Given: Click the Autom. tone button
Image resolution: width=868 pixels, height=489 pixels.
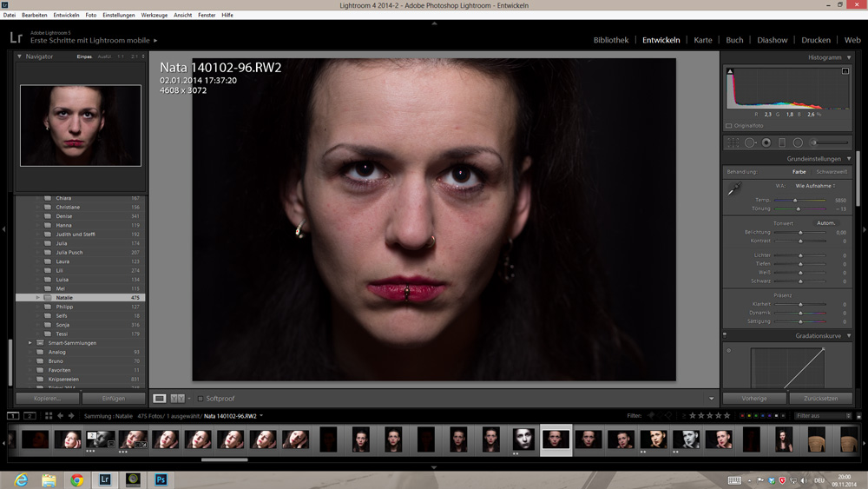Looking at the screenshot, I should (825, 223).
